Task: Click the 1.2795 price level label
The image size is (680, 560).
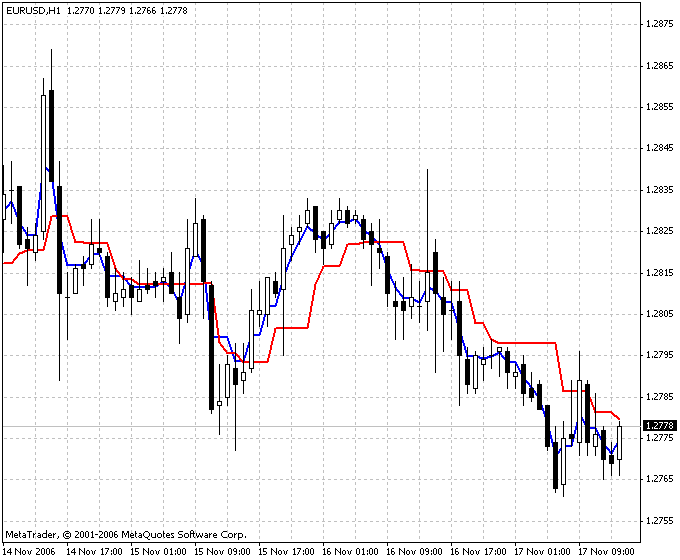Action: click(659, 355)
